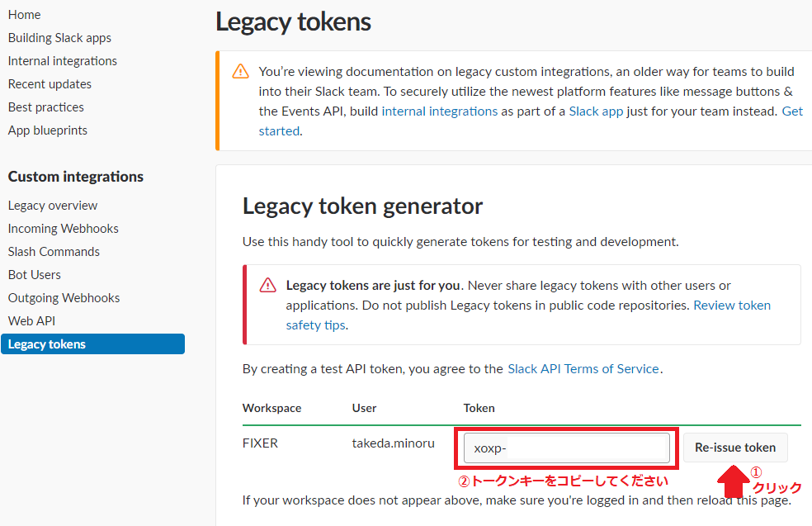Open Outgoing Webhooks page
The image size is (812, 526).
coord(64,298)
